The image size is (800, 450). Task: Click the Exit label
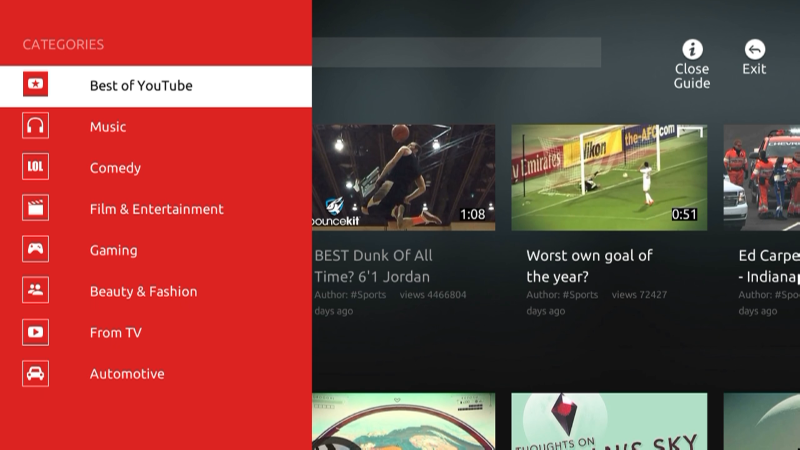[754, 69]
